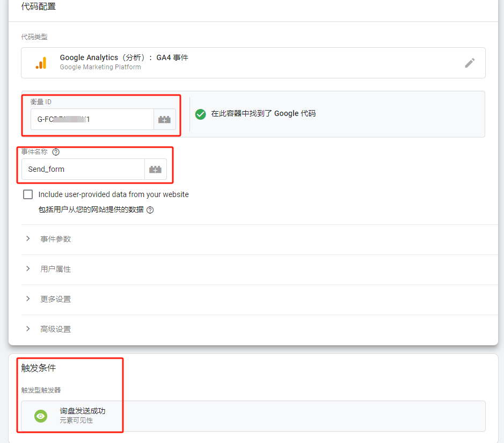This screenshot has width=504, height=443.
Task: Click the 包括用户从您的网站提供的数据 text
Action: [91, 209]
